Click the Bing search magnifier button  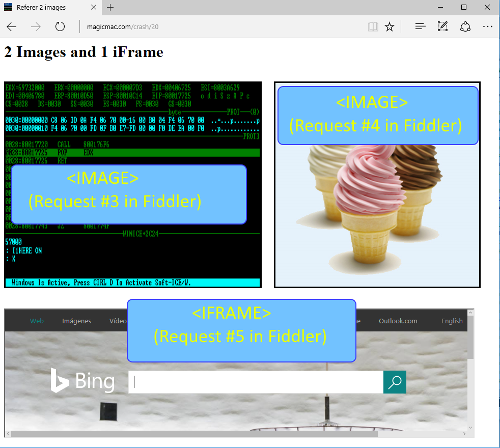(x=395, y=382)
